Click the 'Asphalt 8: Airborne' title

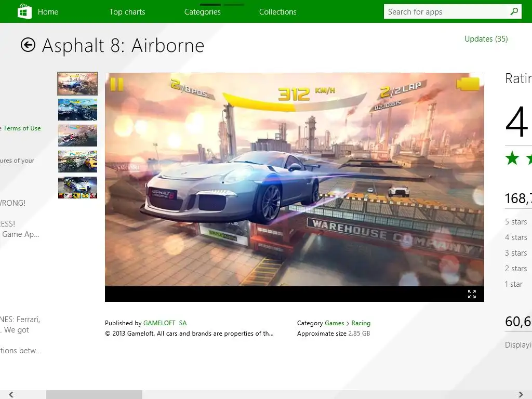[123, 46]
